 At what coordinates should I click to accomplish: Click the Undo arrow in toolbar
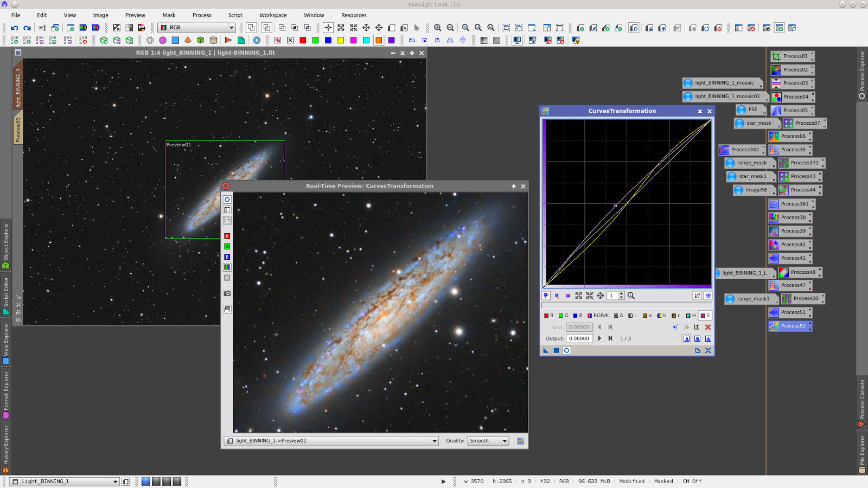point(14,28)
